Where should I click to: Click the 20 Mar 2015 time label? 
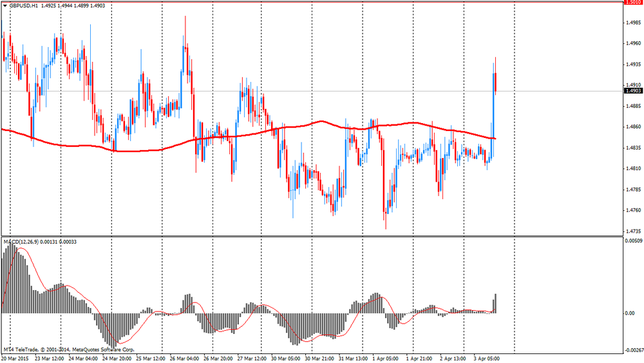click(15, 358)
